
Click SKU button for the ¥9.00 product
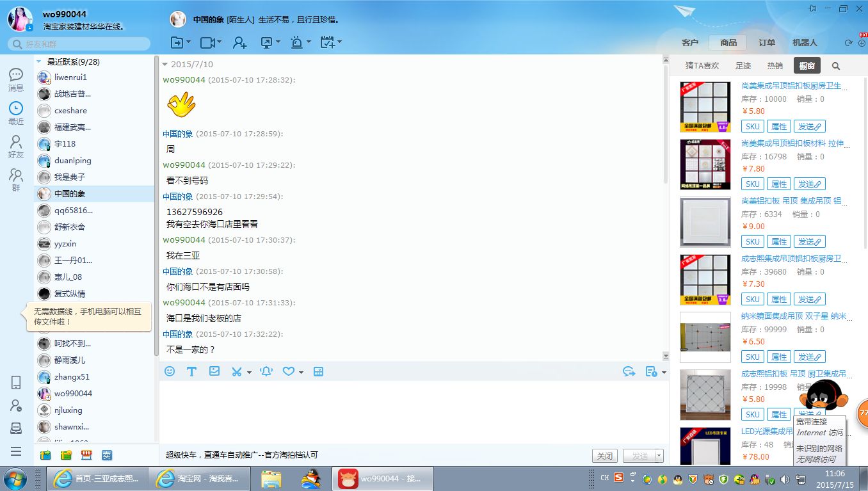tap(753, 241)
